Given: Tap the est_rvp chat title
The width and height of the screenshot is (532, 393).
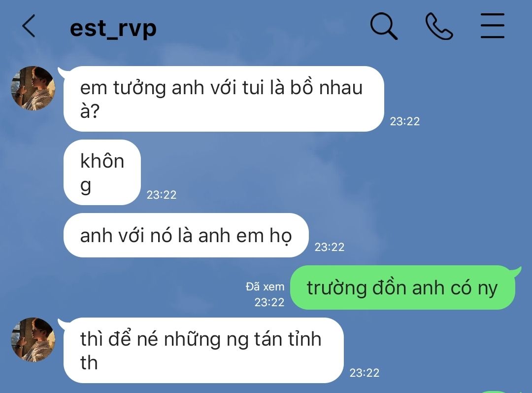Looking at the screenshot, I should pos(113,28).
